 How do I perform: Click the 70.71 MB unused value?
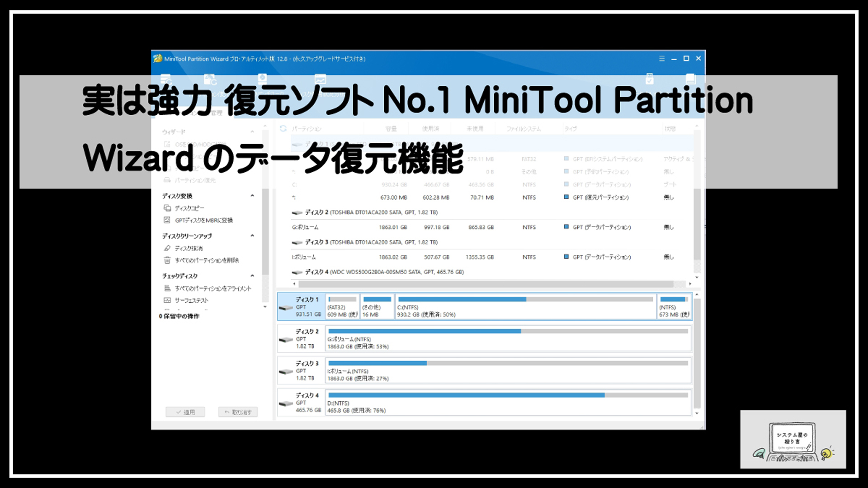pos(482,197)
